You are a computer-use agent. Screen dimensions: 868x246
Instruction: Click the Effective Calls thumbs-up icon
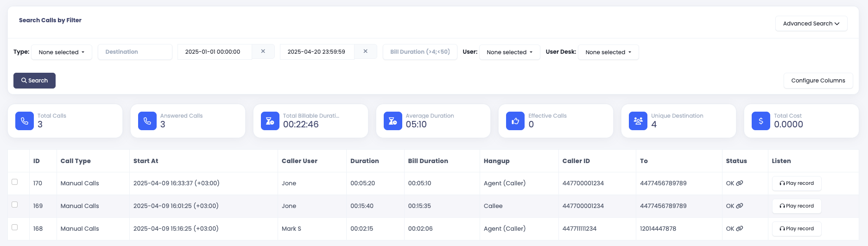(x=515, y=121)
